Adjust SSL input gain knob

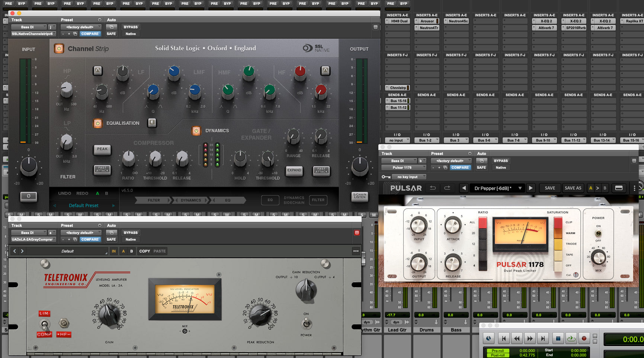coord(29,167)
